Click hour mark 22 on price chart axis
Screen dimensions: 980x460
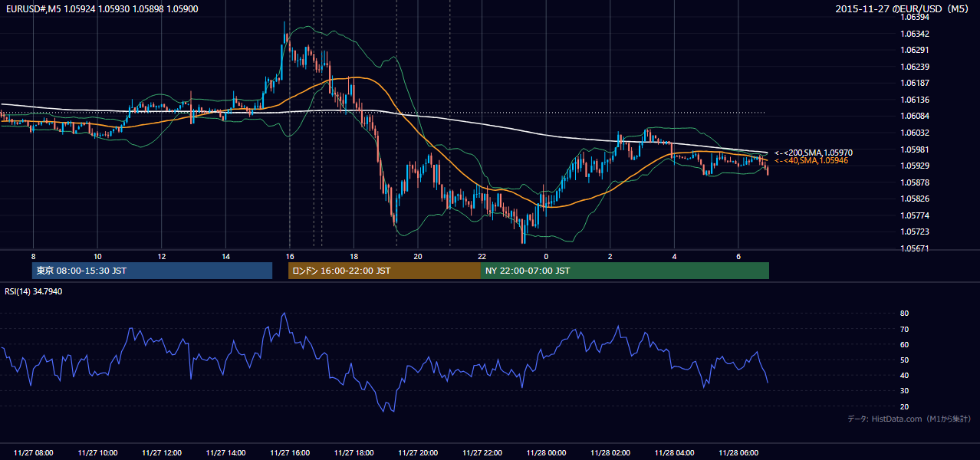(482, 256)
